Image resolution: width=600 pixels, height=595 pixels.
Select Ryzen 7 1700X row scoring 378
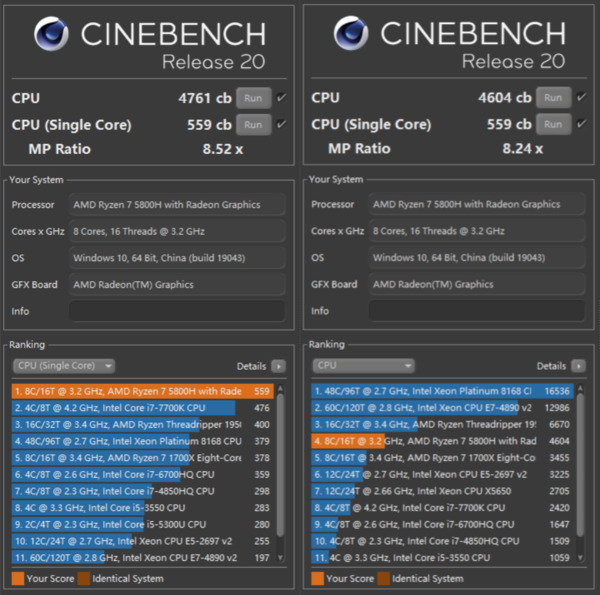(x=142, y=458)
